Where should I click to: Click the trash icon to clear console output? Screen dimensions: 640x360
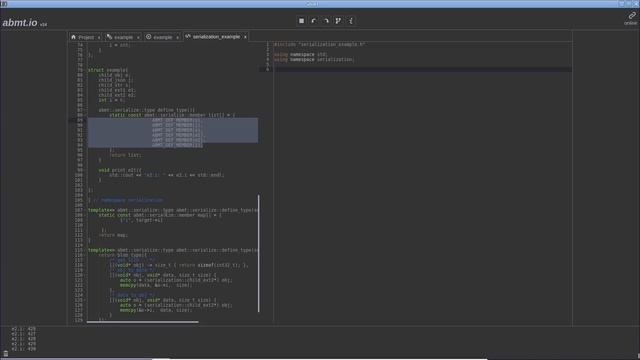point(6,353)
